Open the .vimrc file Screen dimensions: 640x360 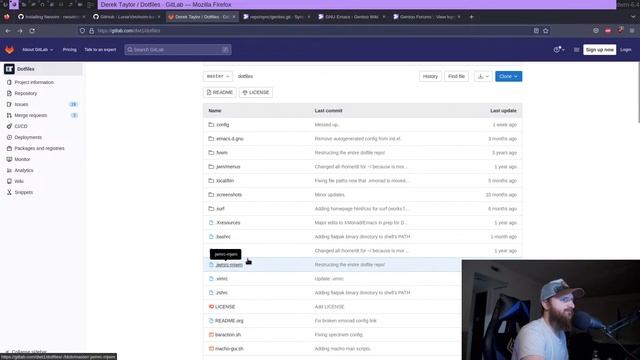coord(222,279)
